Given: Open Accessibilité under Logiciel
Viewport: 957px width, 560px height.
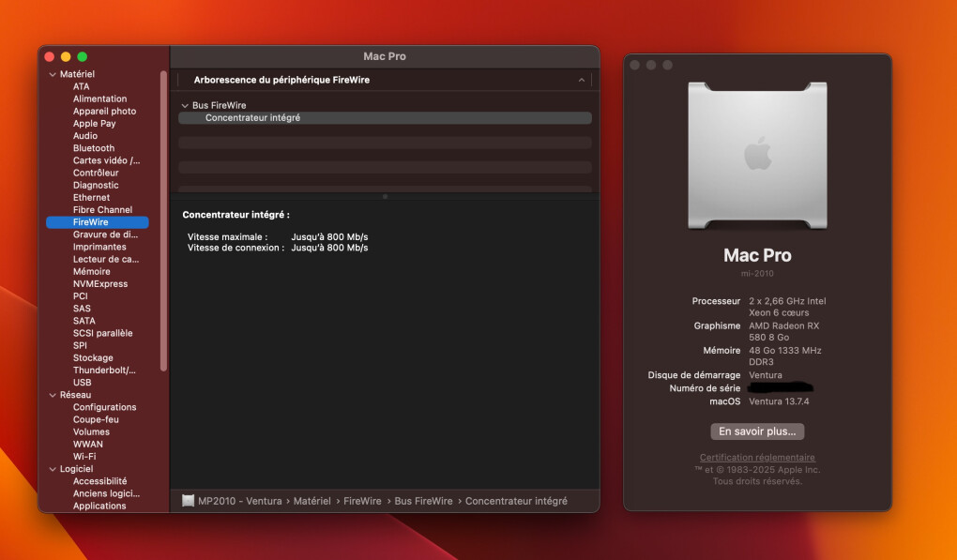Looking at the screenshot, I should coord(100,481).
